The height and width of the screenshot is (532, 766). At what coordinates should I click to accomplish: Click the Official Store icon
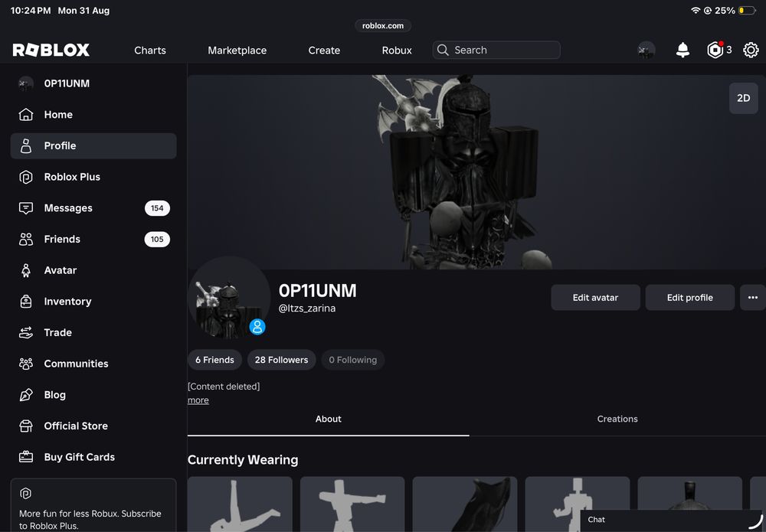[x=26, y=426]
